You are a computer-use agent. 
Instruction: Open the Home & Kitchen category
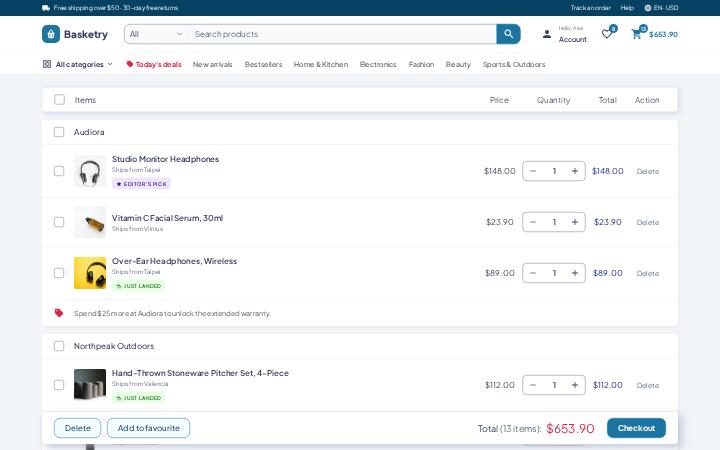pos(321,64)
